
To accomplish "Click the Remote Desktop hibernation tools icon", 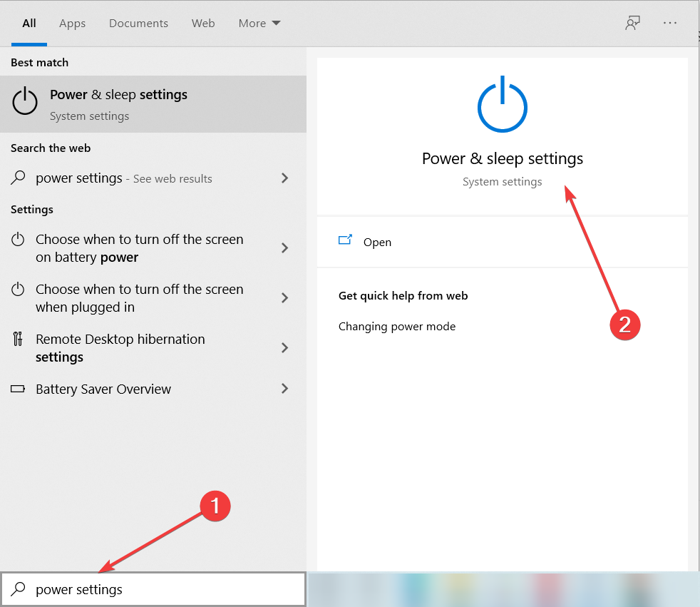I will point(19,339).
